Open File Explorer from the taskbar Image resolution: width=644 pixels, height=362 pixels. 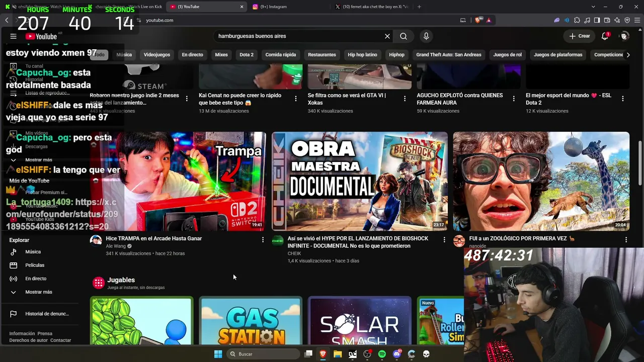click(x=338, y=354)
